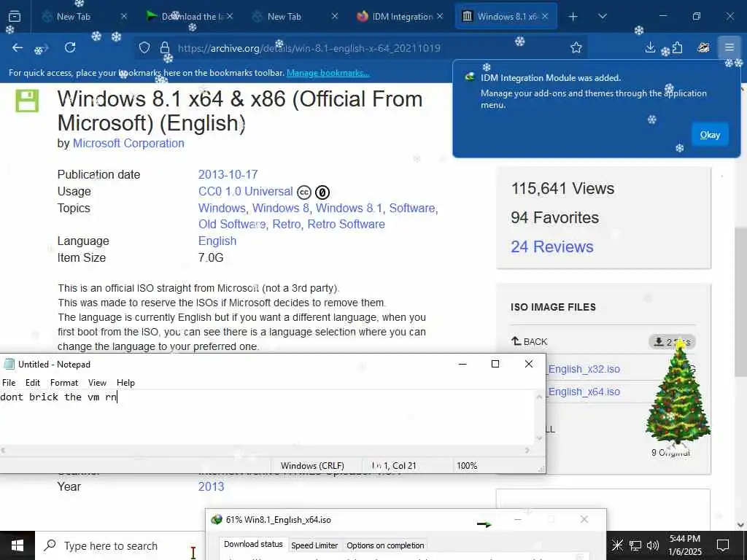Bookmark this page with the star icon
Image resolution: width=747 pixels, height=560 pixels.
(x=576, y=47)
